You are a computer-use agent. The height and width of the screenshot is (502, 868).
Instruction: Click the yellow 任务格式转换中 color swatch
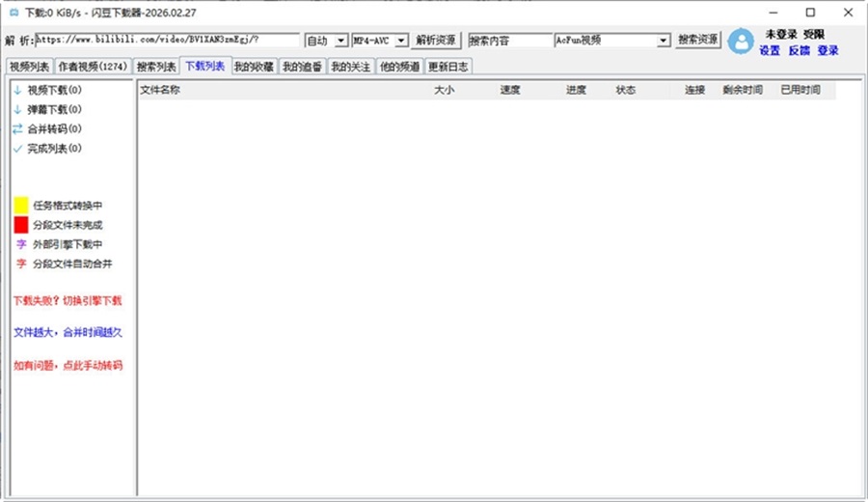pos(21,205)
